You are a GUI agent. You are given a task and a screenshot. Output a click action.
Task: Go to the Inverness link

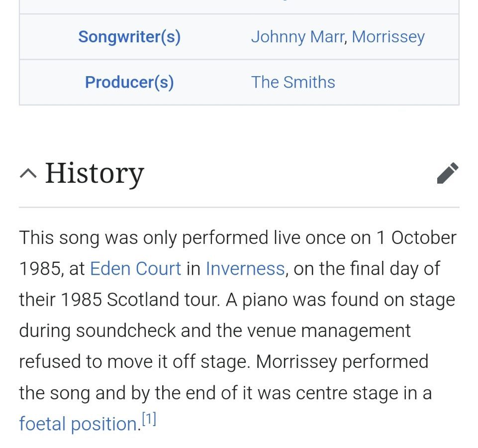pos(245,269)
